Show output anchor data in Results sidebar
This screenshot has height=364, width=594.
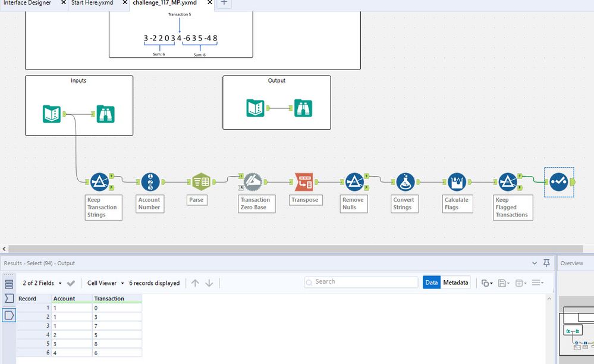tap(9, 315)
